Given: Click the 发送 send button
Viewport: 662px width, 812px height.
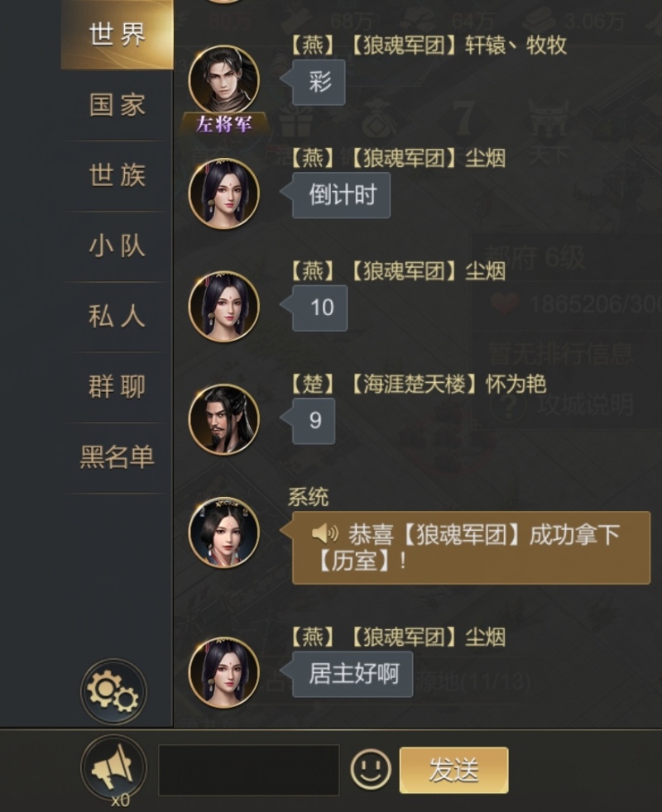Looking at the screenshot, I should (453, 770).
